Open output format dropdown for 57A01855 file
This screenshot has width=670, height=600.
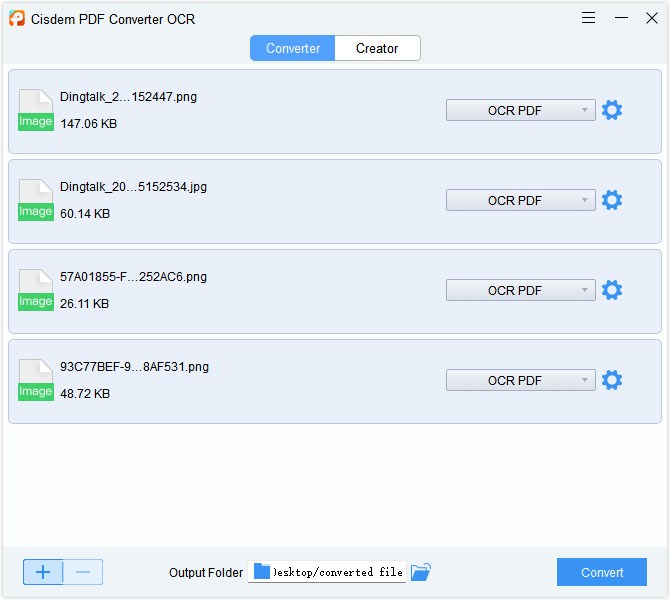coord(520,290)
